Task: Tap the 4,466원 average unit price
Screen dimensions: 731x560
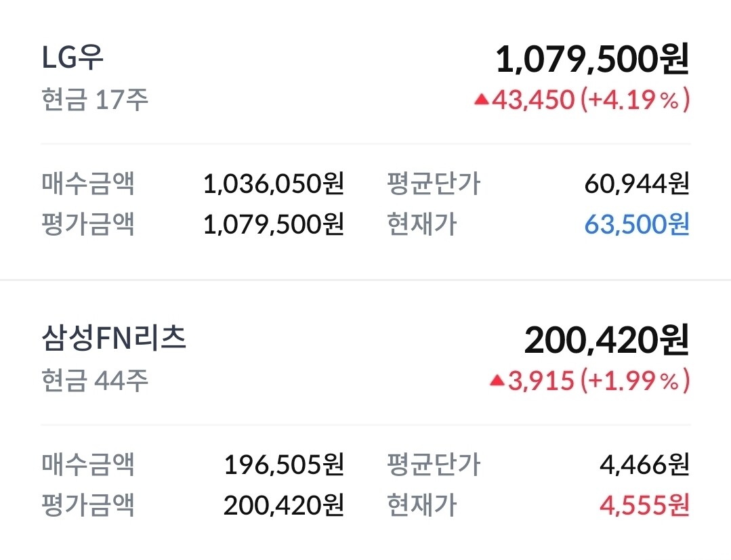Action: (644, 465)
